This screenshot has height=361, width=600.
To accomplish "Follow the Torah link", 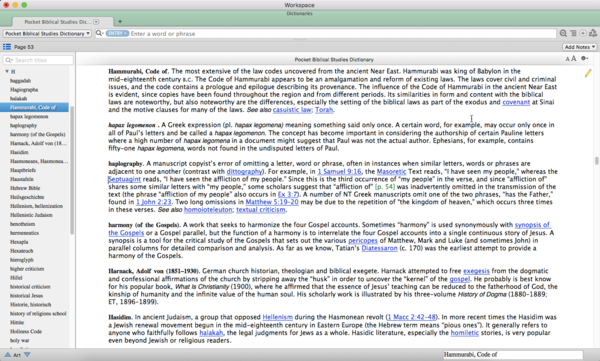I will tap(324, 110).
